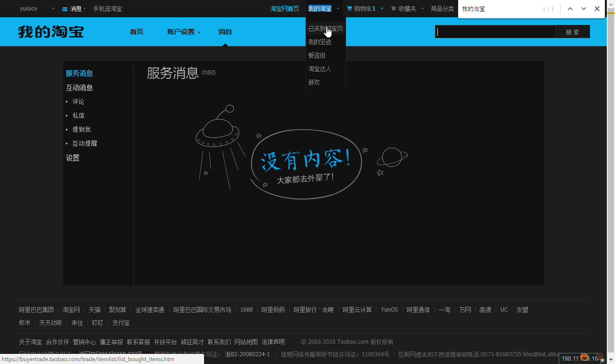Image resolution: width=615 pixels, height=364 pixels.
Task: Open 1688 footer link
Action: tap(246, 310)
